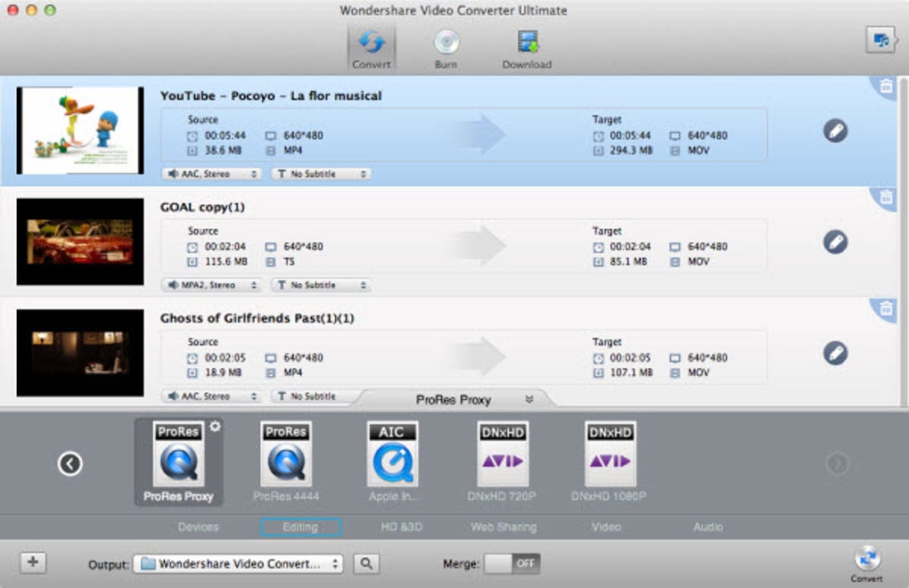Open the Burn disc tab
909x588 pixels.
[x=446, y=49]
